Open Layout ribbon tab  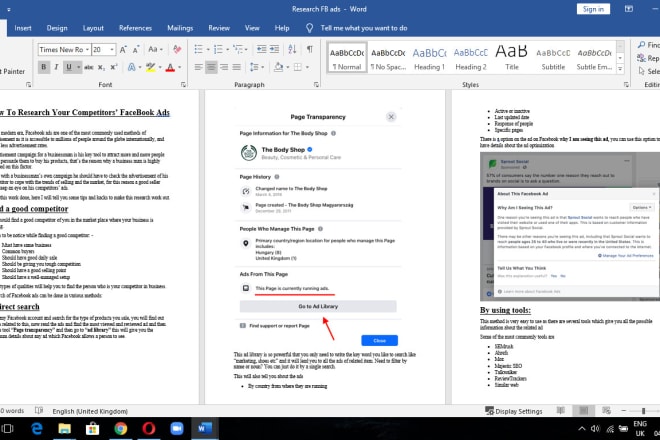point(93,28)
